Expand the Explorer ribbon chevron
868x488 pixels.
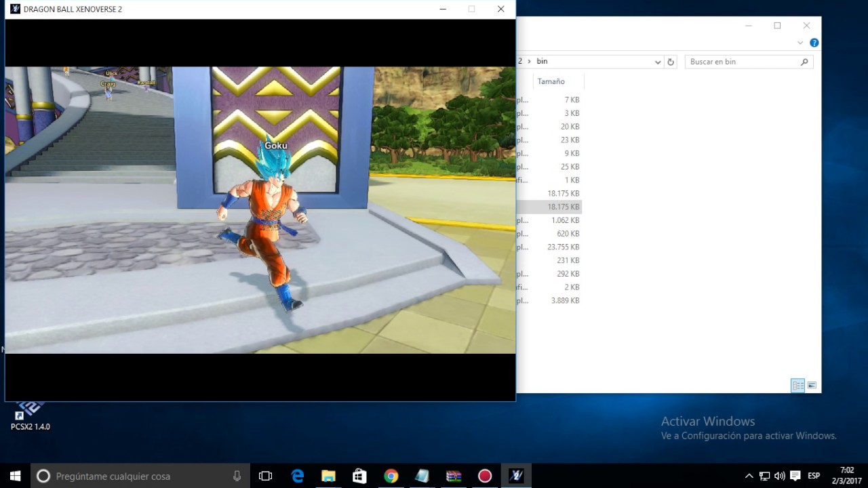point(801,43)
